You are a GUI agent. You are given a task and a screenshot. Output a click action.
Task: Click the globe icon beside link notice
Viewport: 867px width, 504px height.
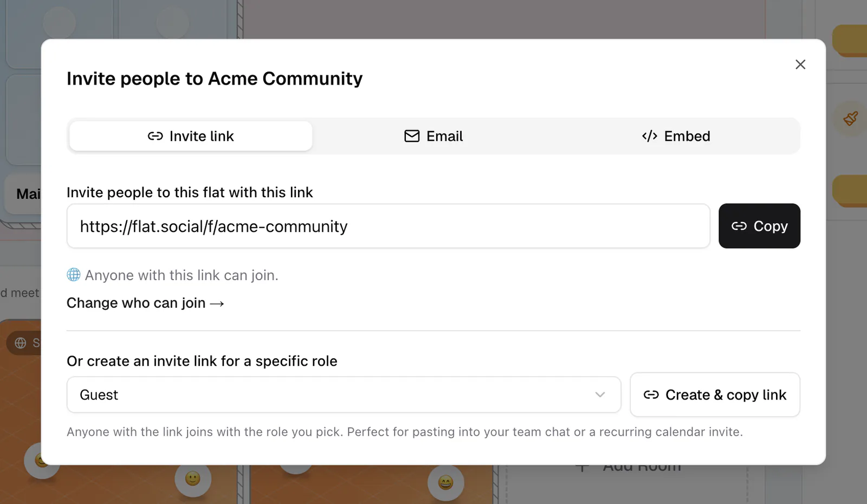[74, 275]
